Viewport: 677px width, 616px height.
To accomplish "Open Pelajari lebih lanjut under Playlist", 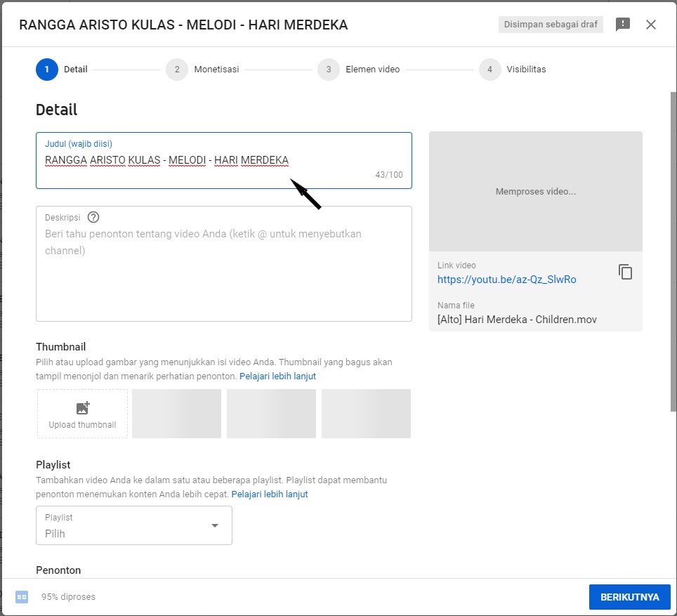I will pos(270,494).
